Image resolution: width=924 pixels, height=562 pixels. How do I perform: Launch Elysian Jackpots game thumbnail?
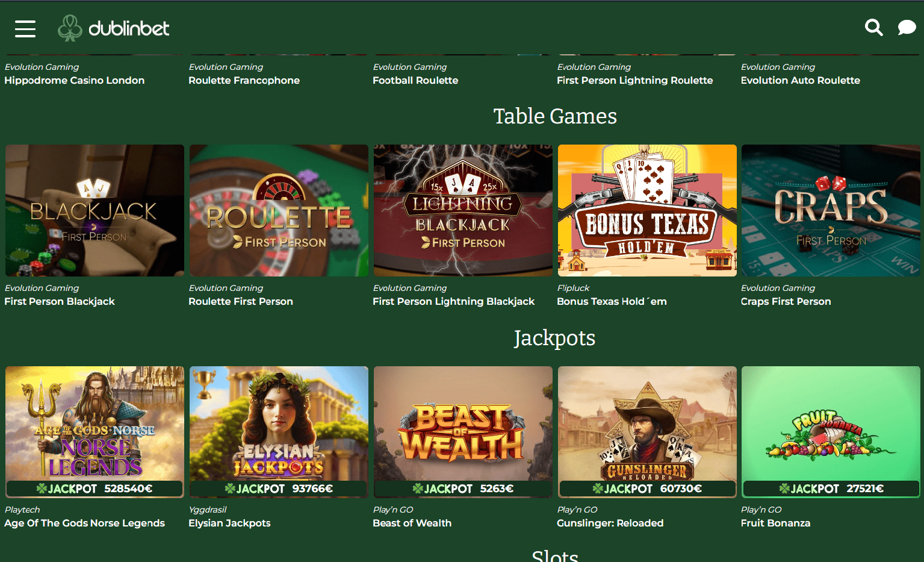[279, 432]
